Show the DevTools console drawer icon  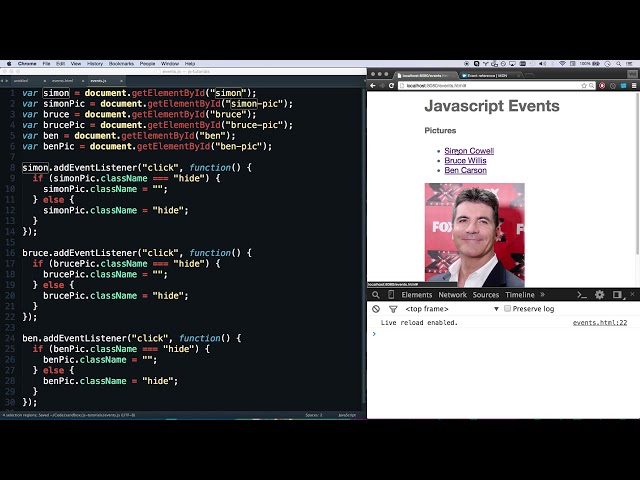pos(582,295)
